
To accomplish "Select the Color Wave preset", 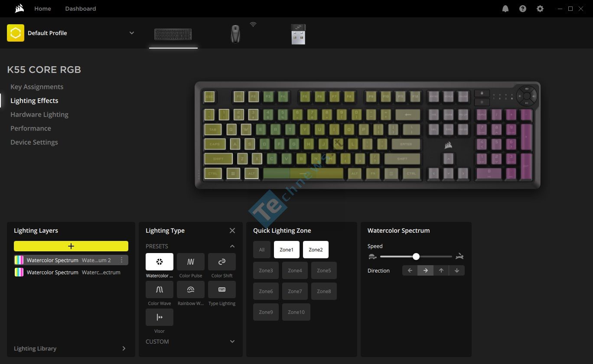I will click(160, 289).
